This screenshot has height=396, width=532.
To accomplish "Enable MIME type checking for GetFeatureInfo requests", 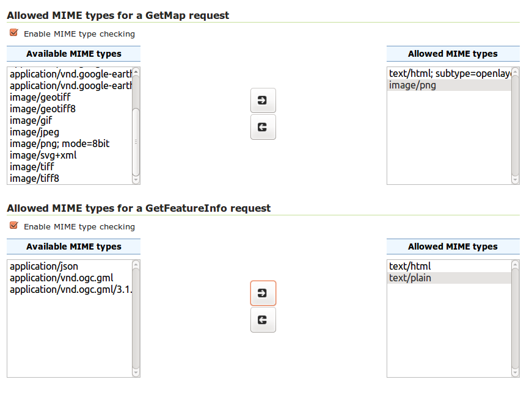I will click(x=13, y=225).
